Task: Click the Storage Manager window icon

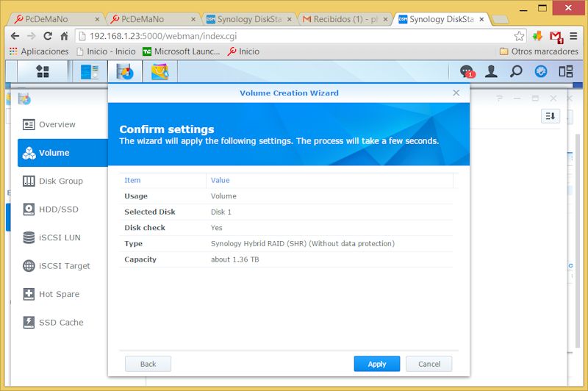Action: pos(24,99)
